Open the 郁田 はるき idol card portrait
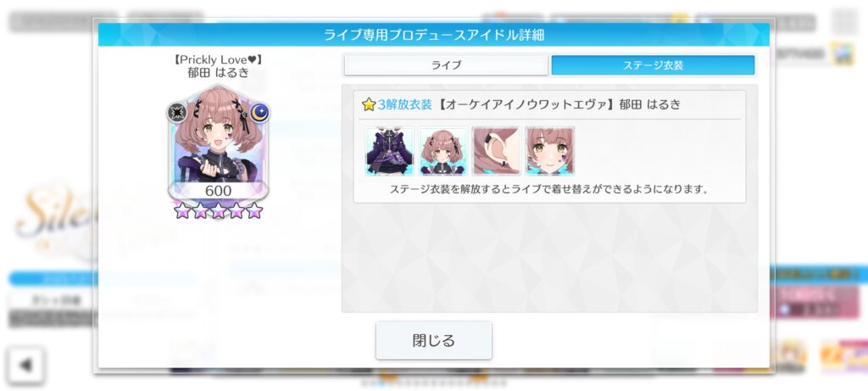The image size is (868, 391). 218,144
